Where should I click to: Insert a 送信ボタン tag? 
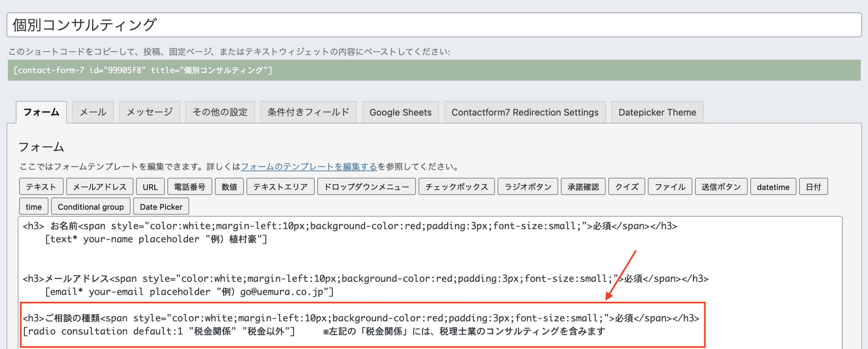coord(721,187)
